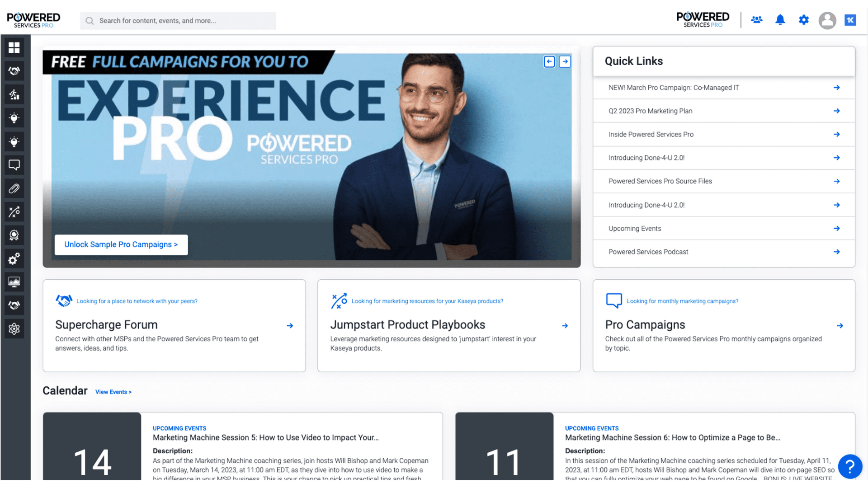This screenshot has height=488, width=868.
Task: Click the paperclip attachments icon in the sidebar
Action: [x=14, y=188]
